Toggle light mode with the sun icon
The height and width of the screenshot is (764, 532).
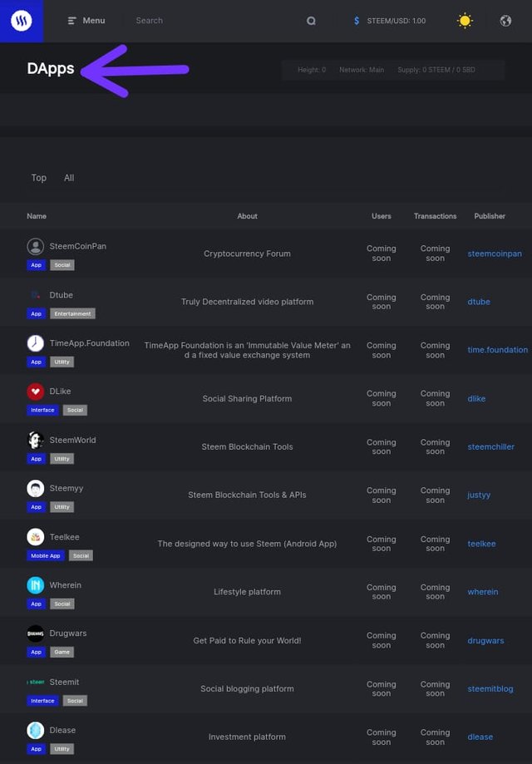tap(465, 21)
